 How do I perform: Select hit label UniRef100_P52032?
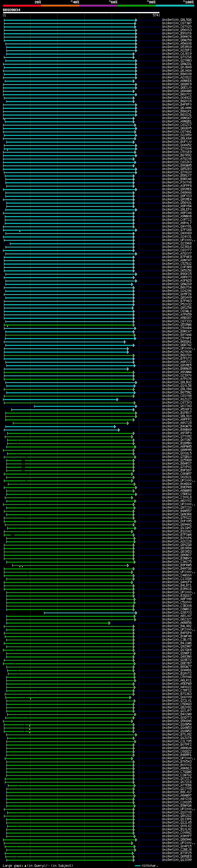pos(177,304)
